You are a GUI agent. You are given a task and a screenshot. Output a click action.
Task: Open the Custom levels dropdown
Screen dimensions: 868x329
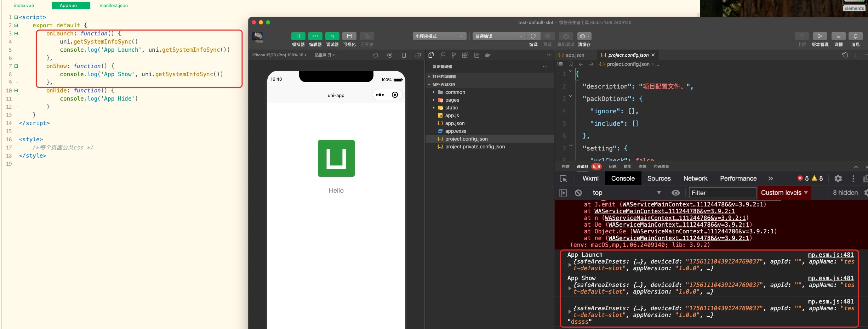coord(784,193)
